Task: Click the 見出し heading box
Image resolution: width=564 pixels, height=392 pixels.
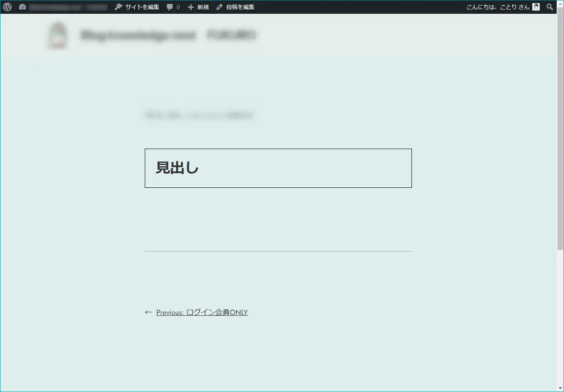Action: click(x=278, y=168)
